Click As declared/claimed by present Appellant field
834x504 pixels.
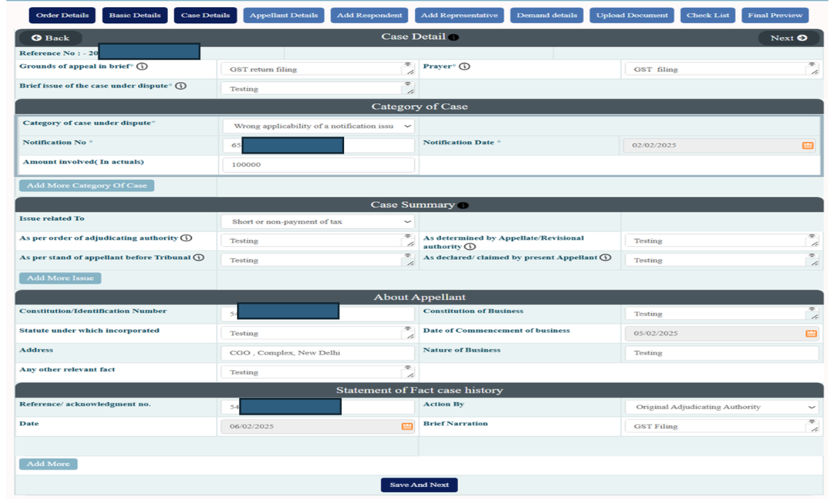coord(721,260)
